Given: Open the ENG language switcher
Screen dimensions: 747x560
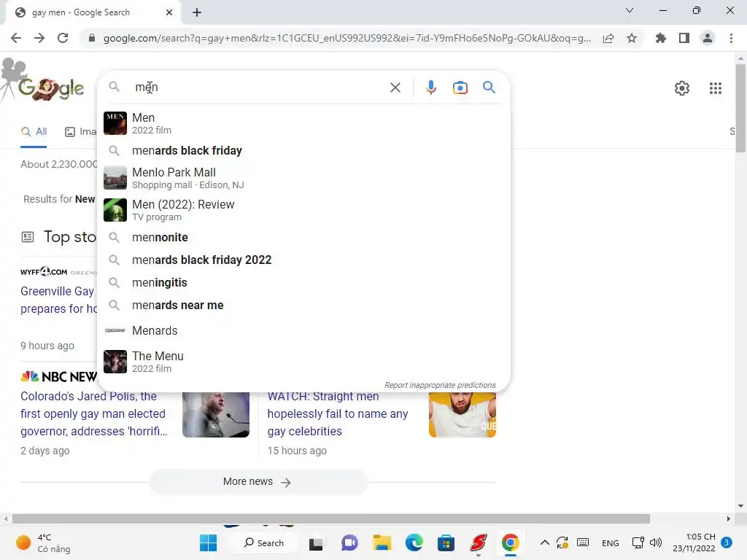Looking at the screenshot, I should click(611, 542).
